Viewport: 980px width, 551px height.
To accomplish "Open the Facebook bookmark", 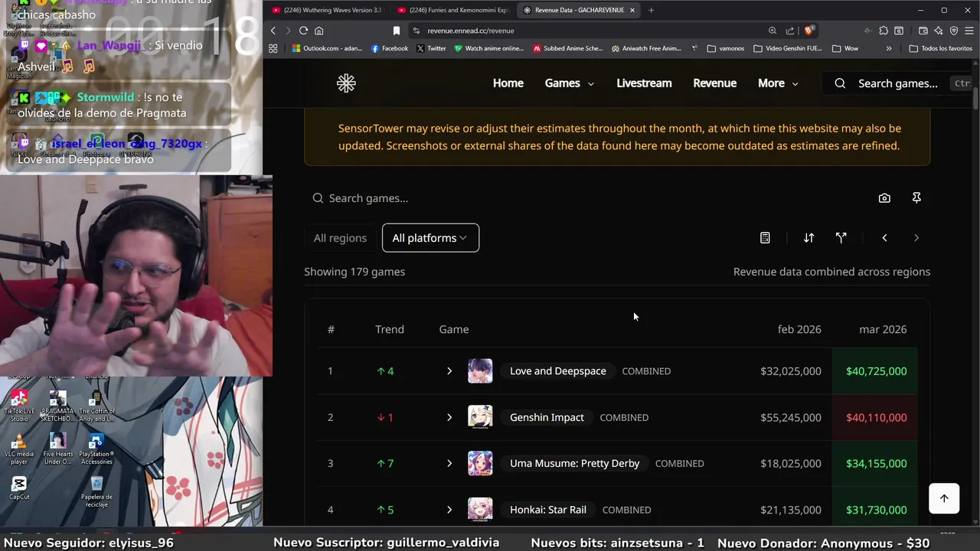I will (390, 48).
